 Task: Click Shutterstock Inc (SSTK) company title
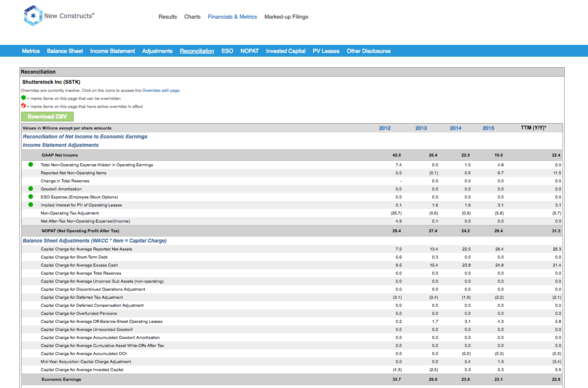51,82
